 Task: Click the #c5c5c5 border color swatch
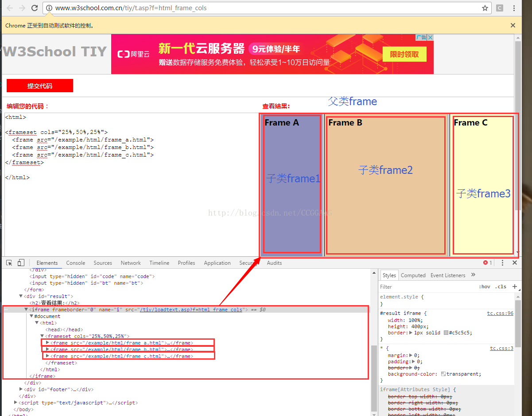(446, 333)
